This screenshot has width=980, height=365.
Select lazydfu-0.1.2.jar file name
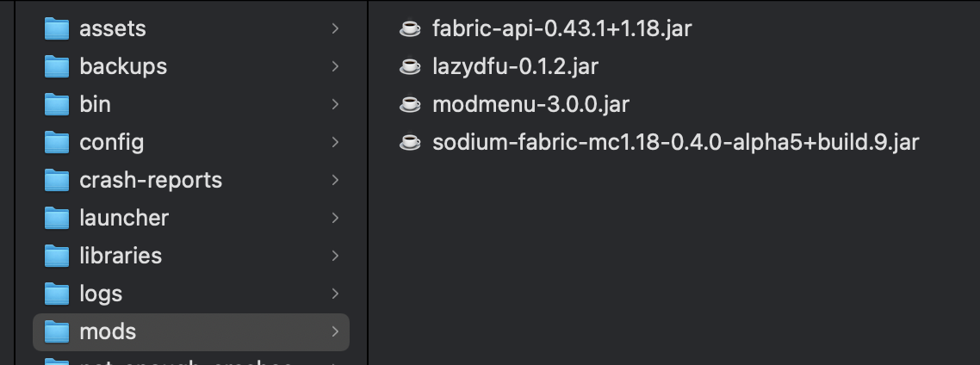[515, 66]
